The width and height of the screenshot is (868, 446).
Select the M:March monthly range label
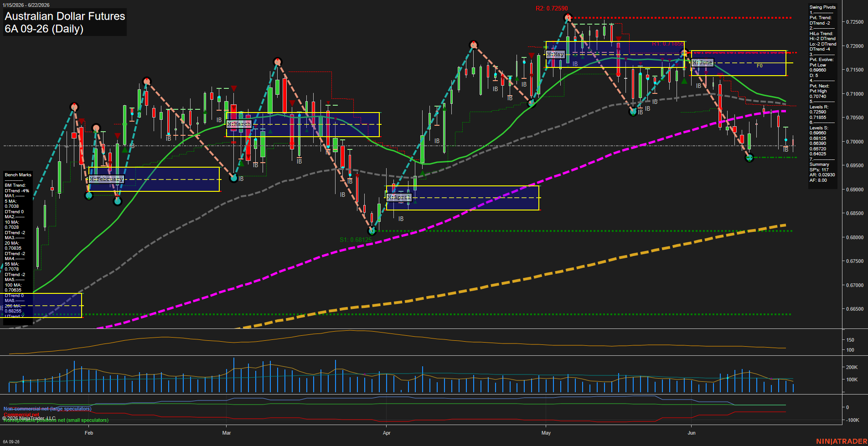(239, 124)
